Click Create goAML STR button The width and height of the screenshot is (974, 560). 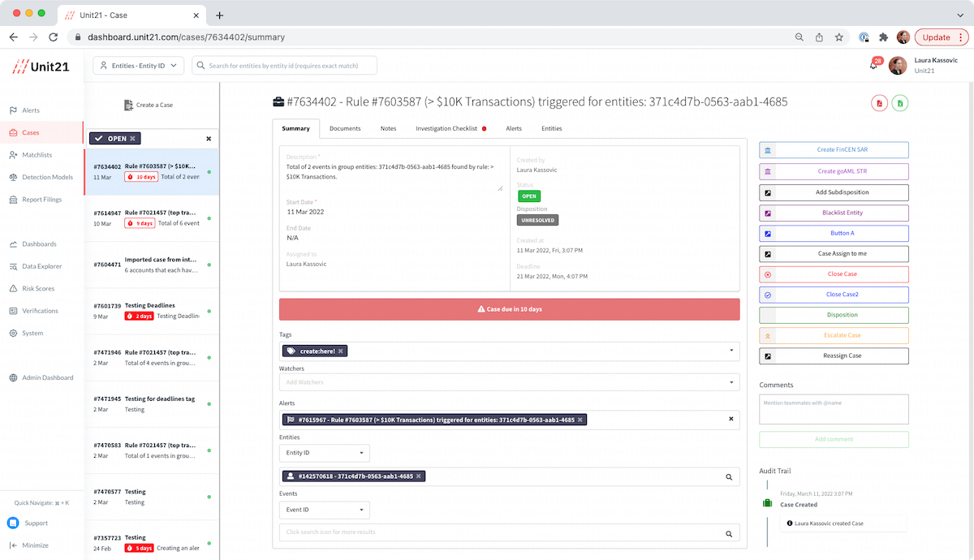834,171
